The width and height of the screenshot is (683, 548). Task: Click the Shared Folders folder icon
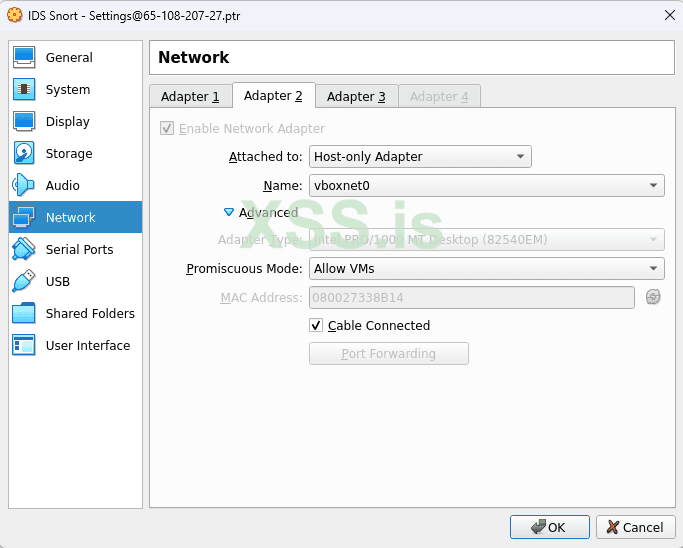(x=24, y=313)
